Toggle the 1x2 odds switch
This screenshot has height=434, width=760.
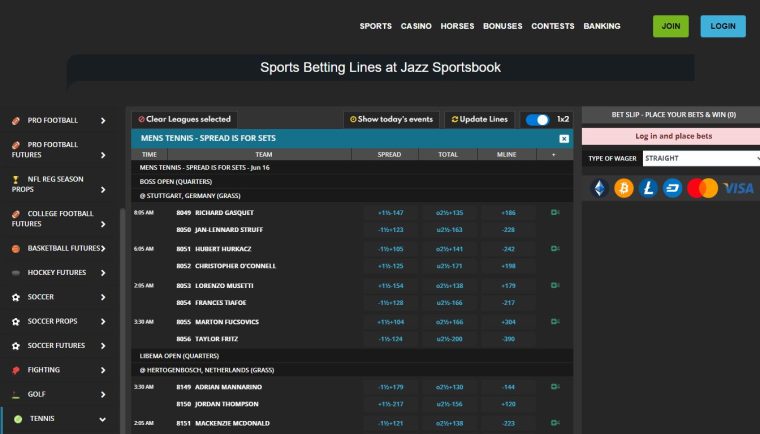(x=537, y=120)
